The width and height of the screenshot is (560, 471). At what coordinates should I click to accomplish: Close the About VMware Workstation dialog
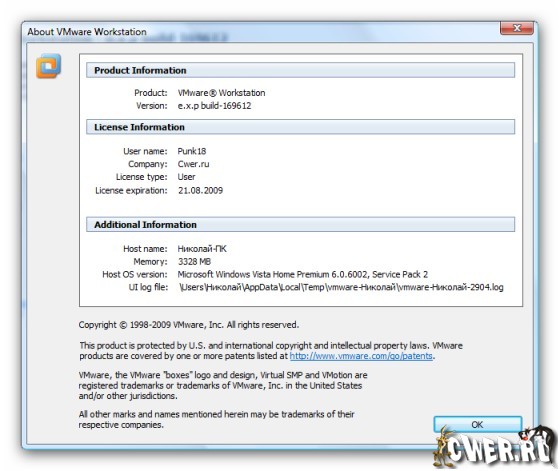coord(517,28)
